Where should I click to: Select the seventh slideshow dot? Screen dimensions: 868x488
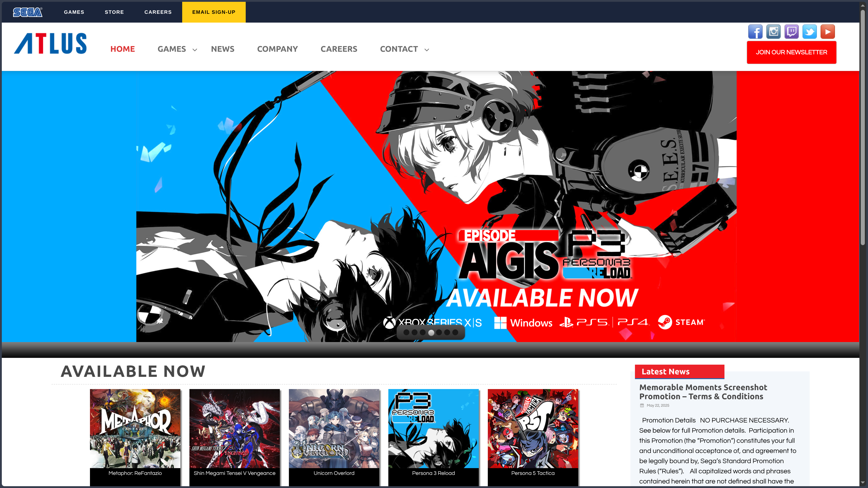pos(455,332)
